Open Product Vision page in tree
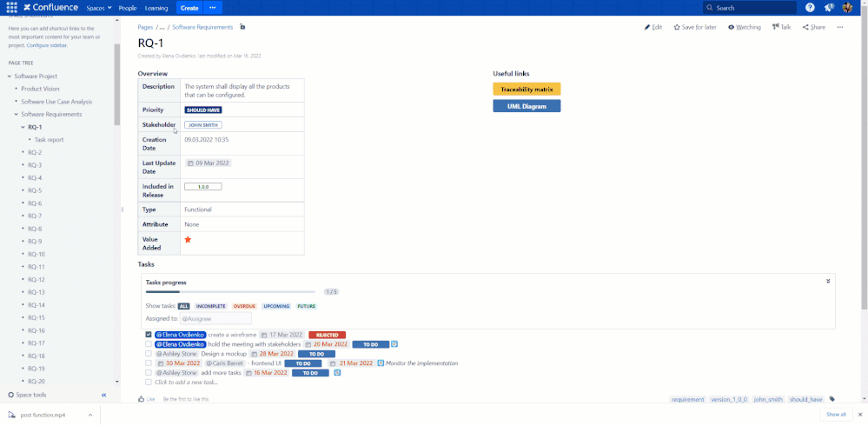 [x=41, y=89]
